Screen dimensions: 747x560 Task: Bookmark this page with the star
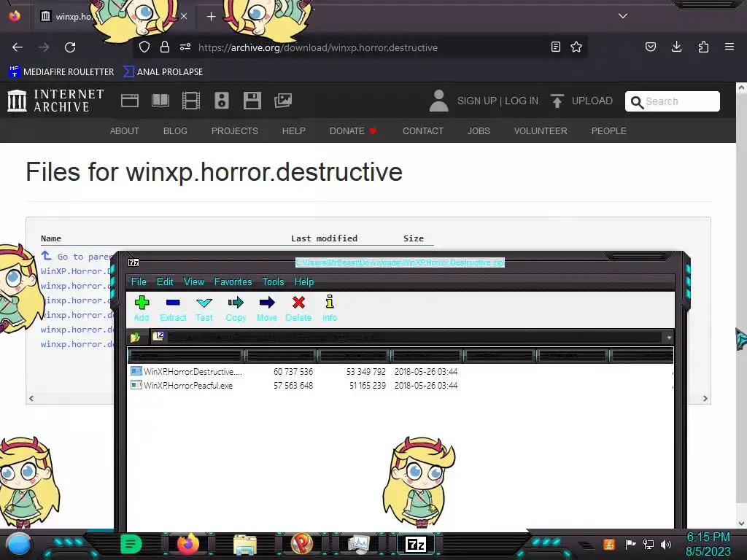tap(576, 47)
